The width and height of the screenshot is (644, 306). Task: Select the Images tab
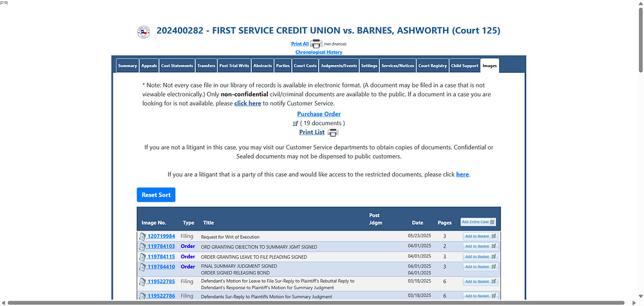(489, 66)
